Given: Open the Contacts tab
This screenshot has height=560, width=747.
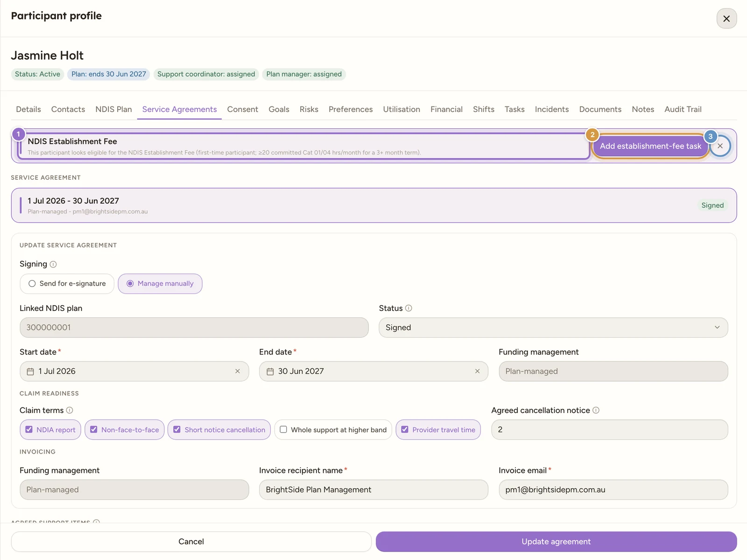Looking at the screenshot, I should click(68, 109).
